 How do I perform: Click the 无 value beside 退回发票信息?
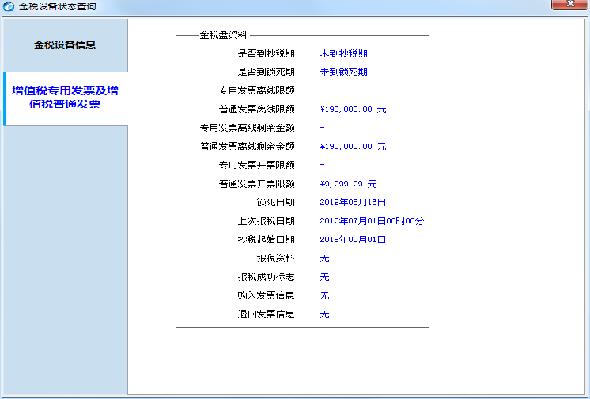click(324, 314)
